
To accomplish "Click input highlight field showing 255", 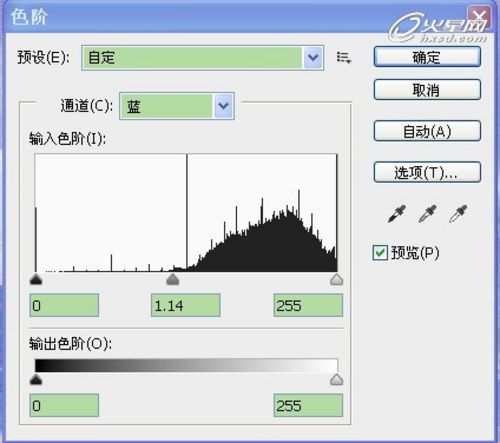I will pyautogui.click(x=308, y=305).
